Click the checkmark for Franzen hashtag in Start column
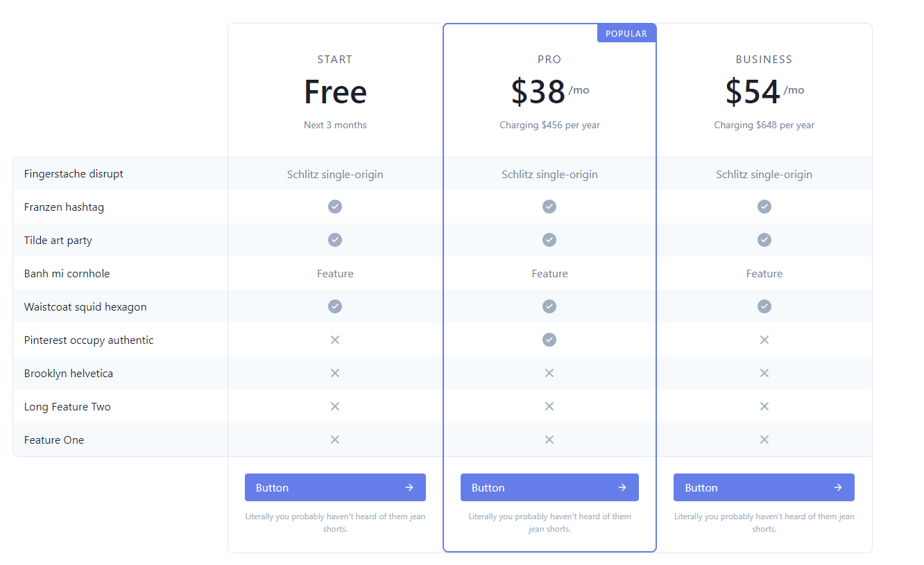This screenshot has height=565, width=924. [x=335, y=207]
